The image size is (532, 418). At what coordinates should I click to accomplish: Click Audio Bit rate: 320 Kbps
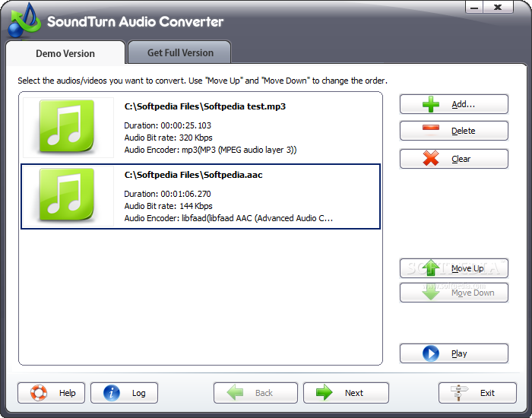(x=168, y=138)
